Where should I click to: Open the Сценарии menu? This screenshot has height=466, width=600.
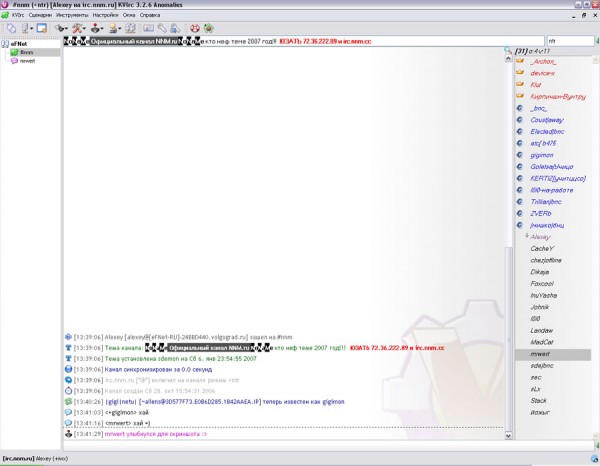pos(40,16)
